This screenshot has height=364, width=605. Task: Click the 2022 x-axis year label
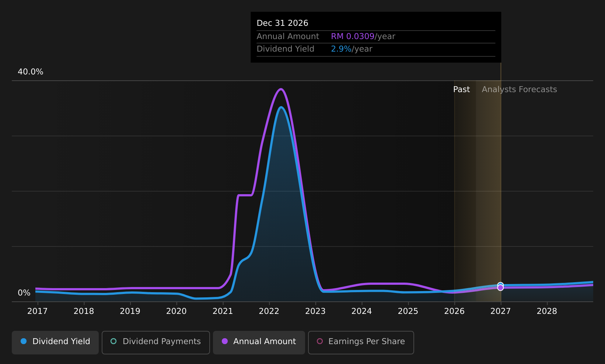click(269, 311)
